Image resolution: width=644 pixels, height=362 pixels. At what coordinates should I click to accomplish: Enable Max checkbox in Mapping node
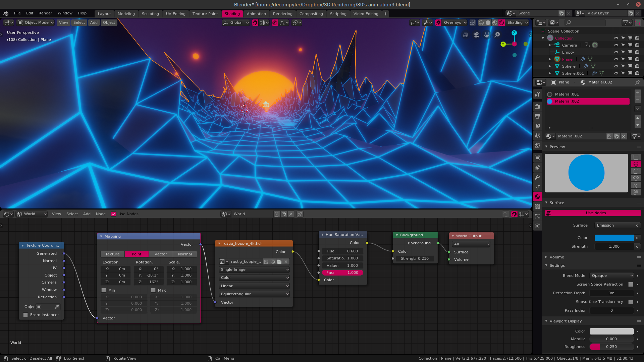click(153, 291)
